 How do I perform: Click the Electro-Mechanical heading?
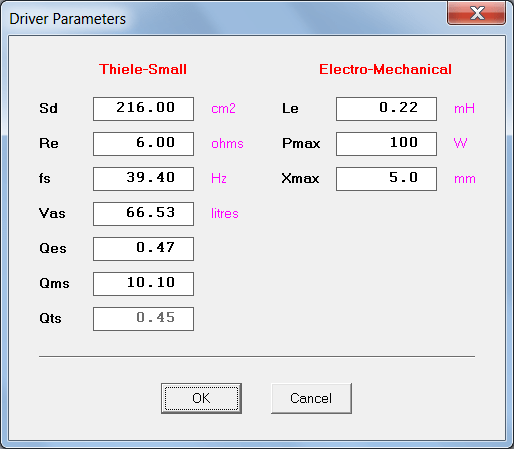[385, 69]
